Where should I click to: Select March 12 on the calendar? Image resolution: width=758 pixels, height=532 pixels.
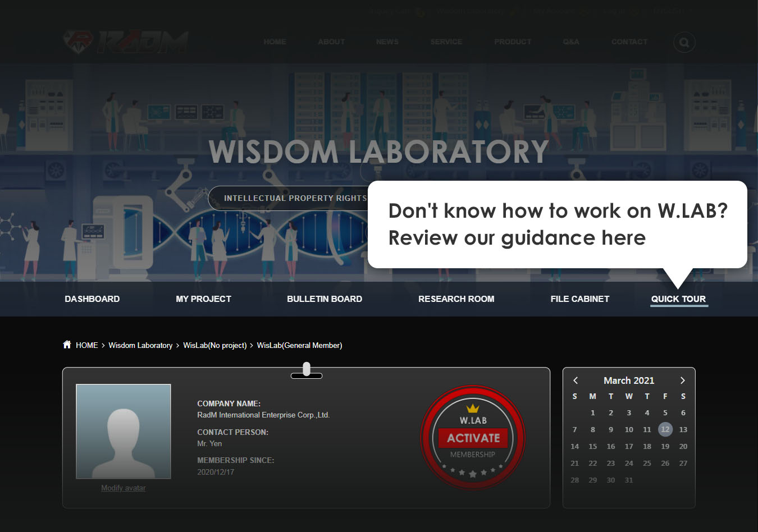(665, 430)
